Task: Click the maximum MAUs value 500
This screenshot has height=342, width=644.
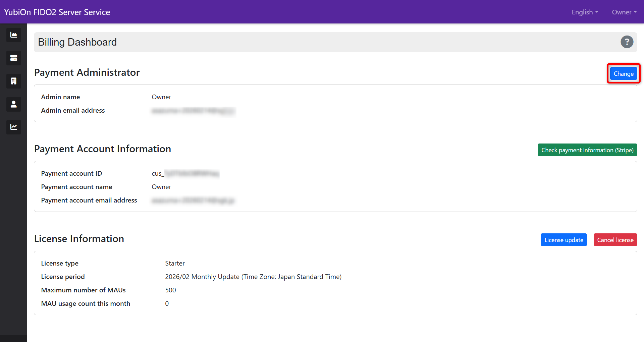Action: (170, 290)
